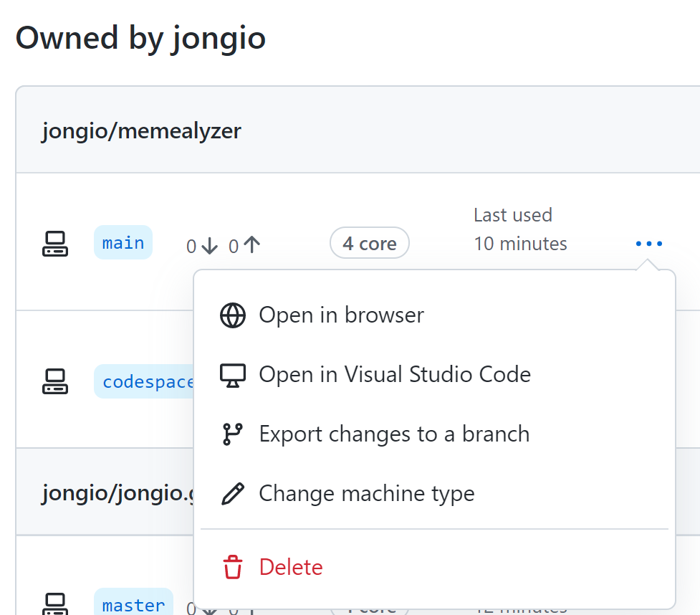Select Open in browser from the menu

[341, 315]
